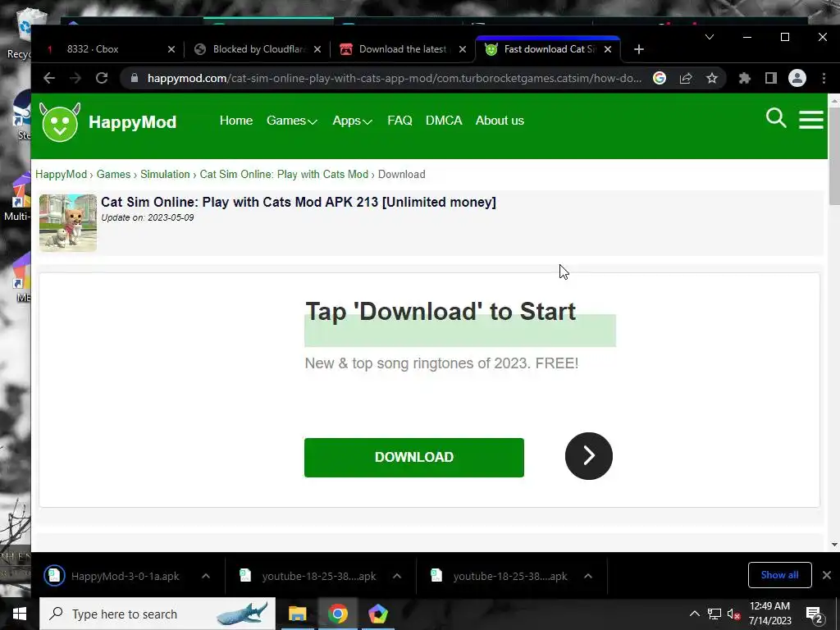Open the DMCA page

click(x=444, y=121)
